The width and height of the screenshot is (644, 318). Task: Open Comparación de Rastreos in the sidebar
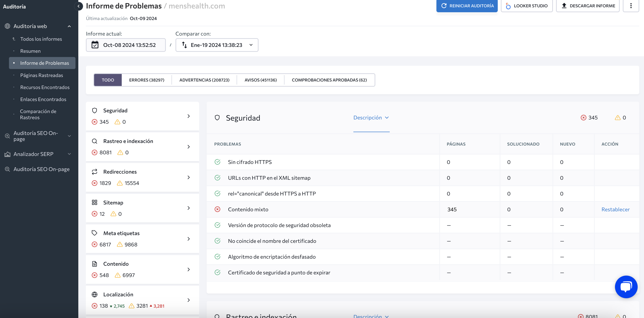coord(38,114)
